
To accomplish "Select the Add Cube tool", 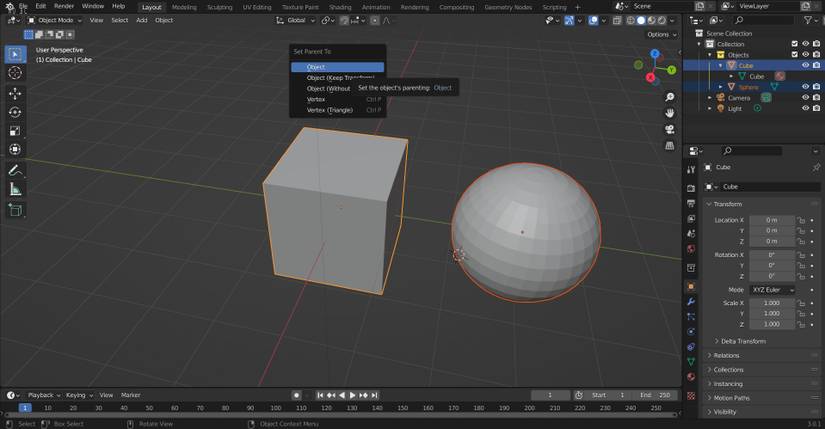I will coord(15,211).
